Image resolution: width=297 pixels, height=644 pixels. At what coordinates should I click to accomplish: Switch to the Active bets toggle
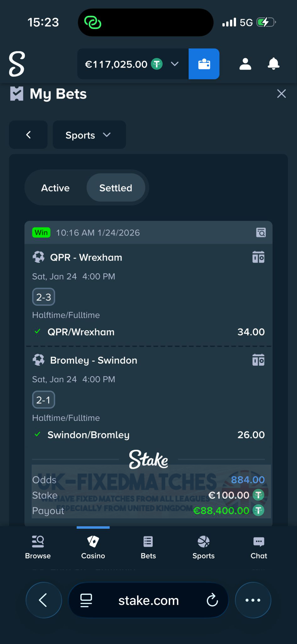pyautogui.click(x=55, y=188)
